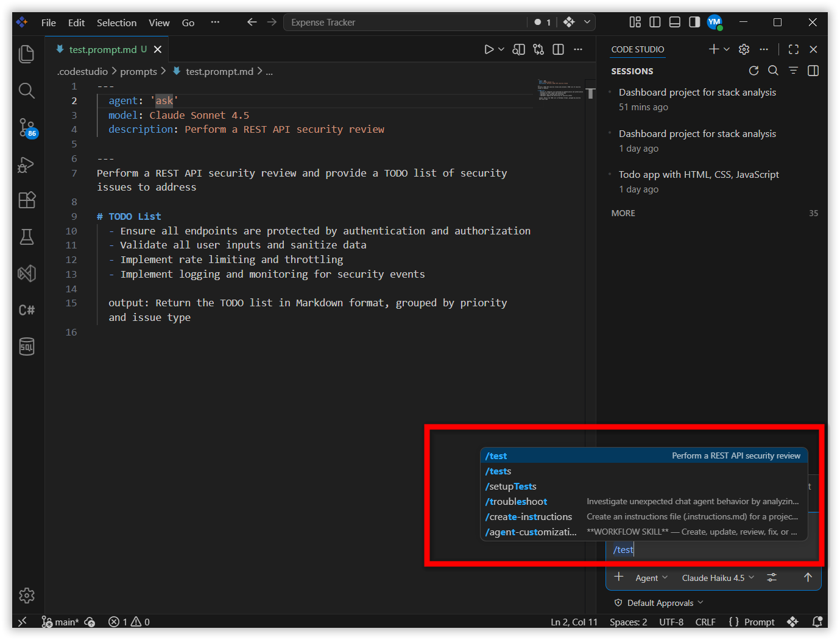Toggle bottom panel visibility

click(x=674, y=22)
